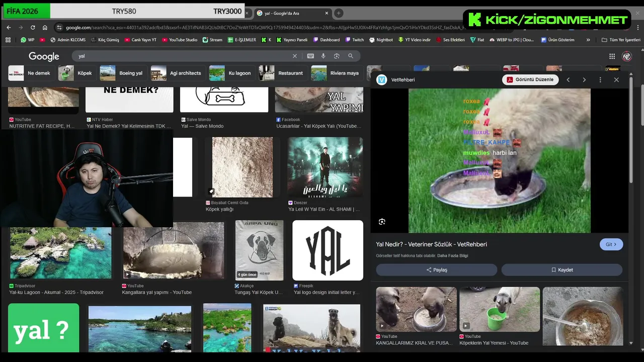Open Tüm Yer İşaretleri folder
This screenshot has height=362, width=644.
pyautogui.click(x=621, y=40)
